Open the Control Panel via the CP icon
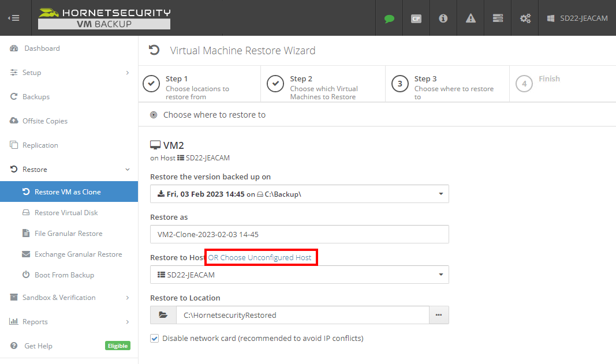This screenshot has height=364, width=616. pos(416,18)
